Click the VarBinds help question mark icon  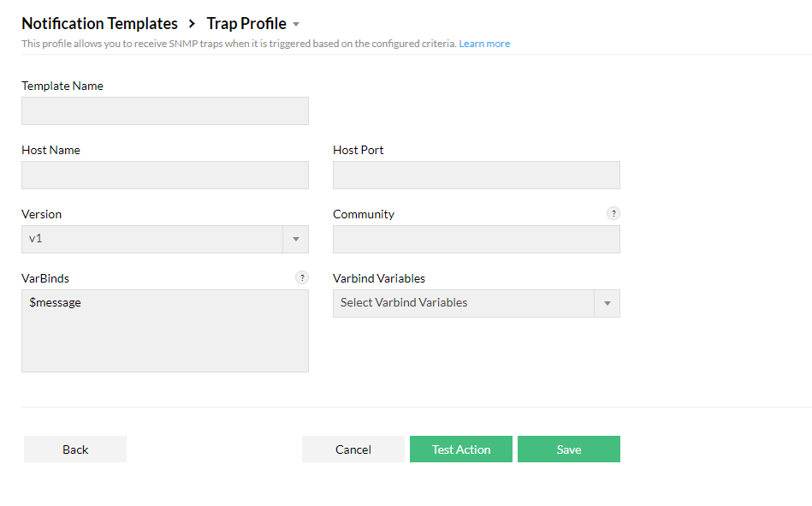coord(302,277)
